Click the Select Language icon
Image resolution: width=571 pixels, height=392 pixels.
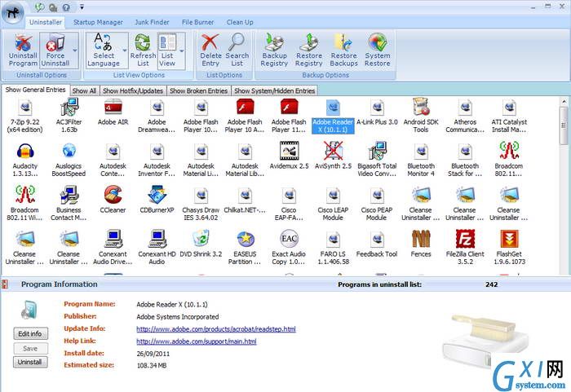point(104,51)
